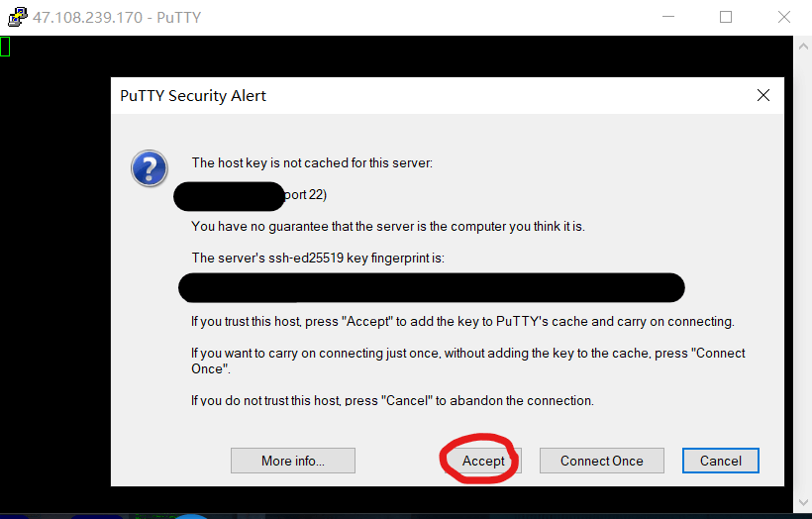Click the redacted ssh-ed25519 fingerprint bar
Screen dimensions: 812x519
click(432, 287)
